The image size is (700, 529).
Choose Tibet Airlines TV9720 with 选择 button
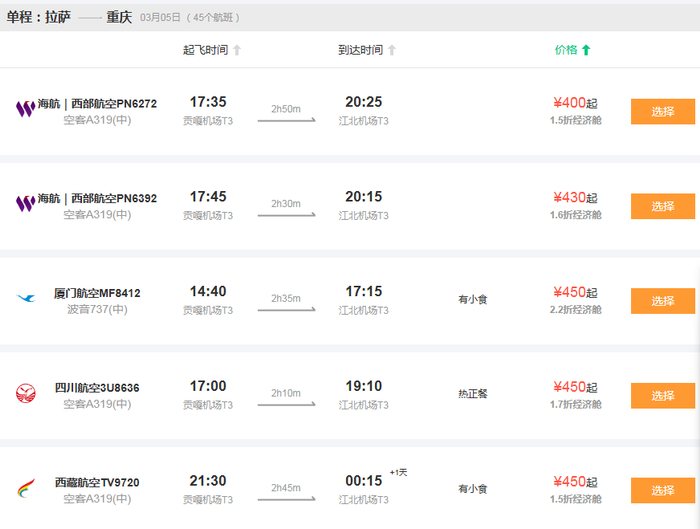662,491
